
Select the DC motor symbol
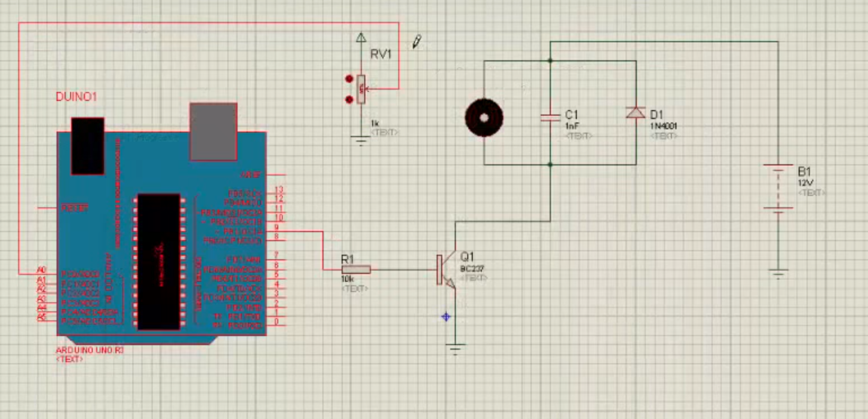[484, 118]
